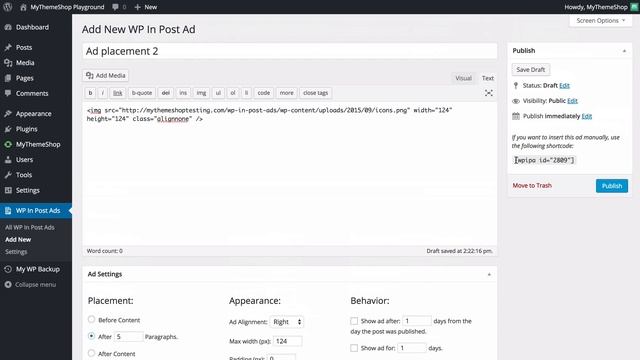Open the Howdy MyThemeShop account menu
Image resolution: width=640 pixels, height=360 pixels.
point(596,7)
